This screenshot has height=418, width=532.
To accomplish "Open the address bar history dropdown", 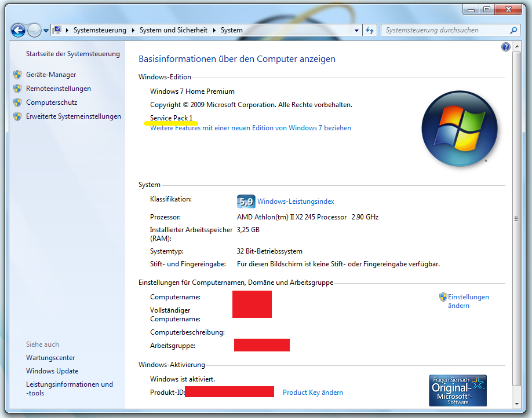I will pos(356,30).
